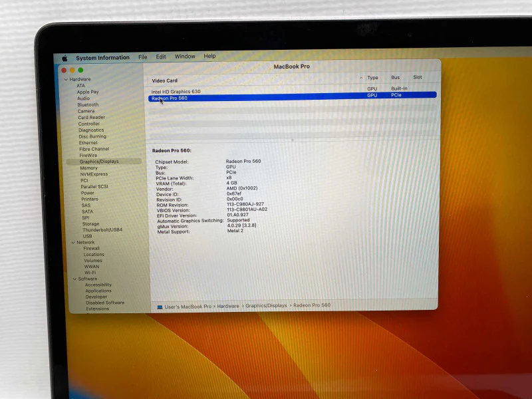Screen dimensions: 532x399
Task: Collapse the Hardware section chevron
Action: [x=66, y=79]
